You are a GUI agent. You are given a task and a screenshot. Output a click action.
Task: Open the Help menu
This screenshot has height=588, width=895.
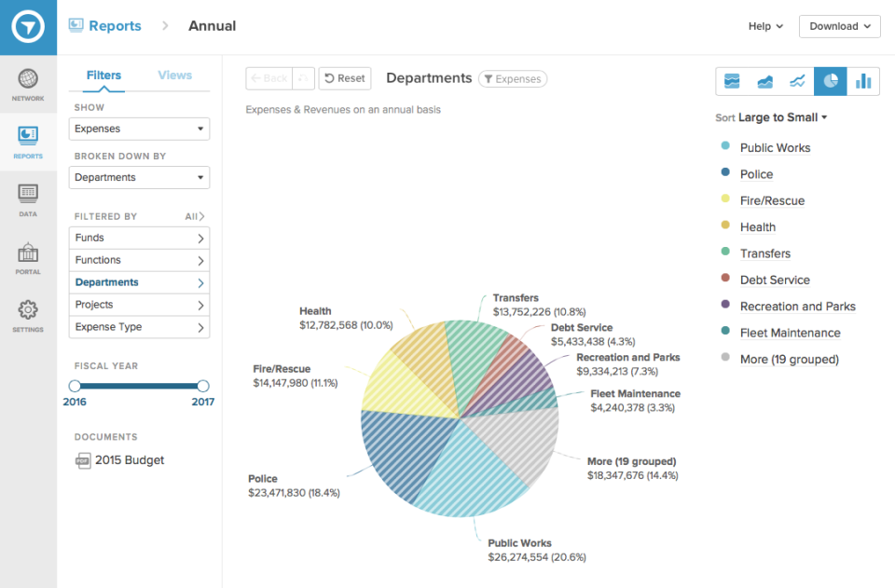click(764, 26)
